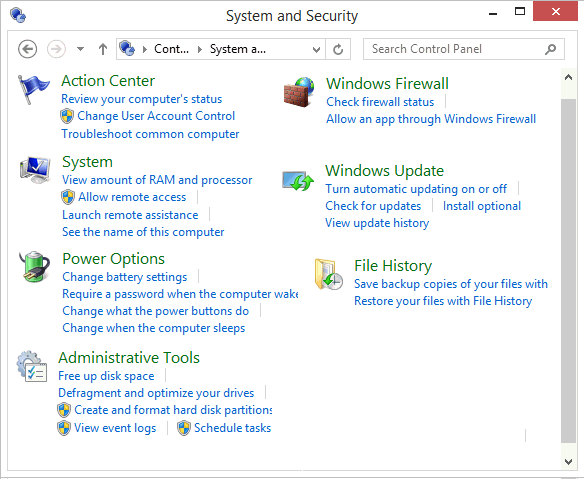The width and height of the screenshot is (584, 479).
Task: Open the File History heading
Action: point(393,266)
